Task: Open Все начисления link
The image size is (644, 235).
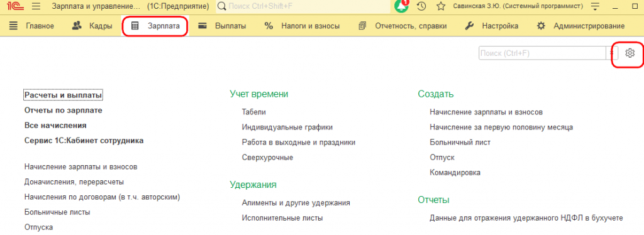Action: click(55, 126)
